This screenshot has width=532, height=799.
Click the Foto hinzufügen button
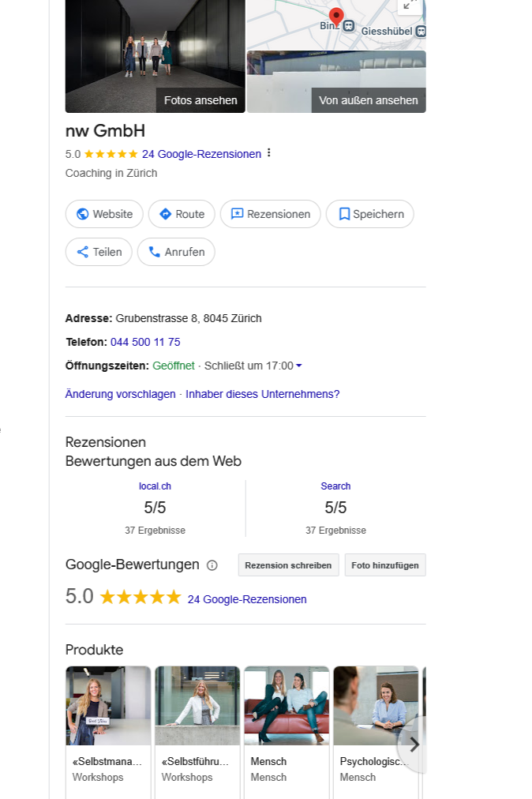pos(385,565)
